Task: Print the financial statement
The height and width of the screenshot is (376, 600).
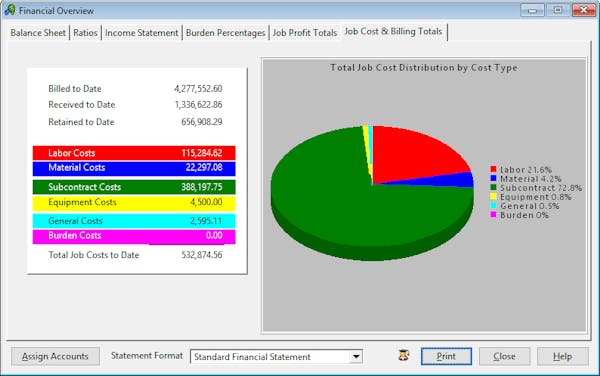Action: pyautogui.click(x=446, y=356)
